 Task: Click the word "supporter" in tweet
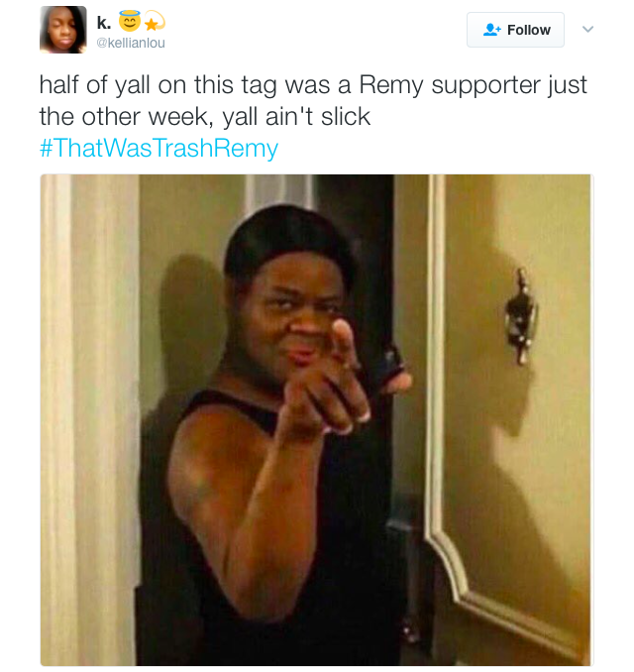point(485,85)
